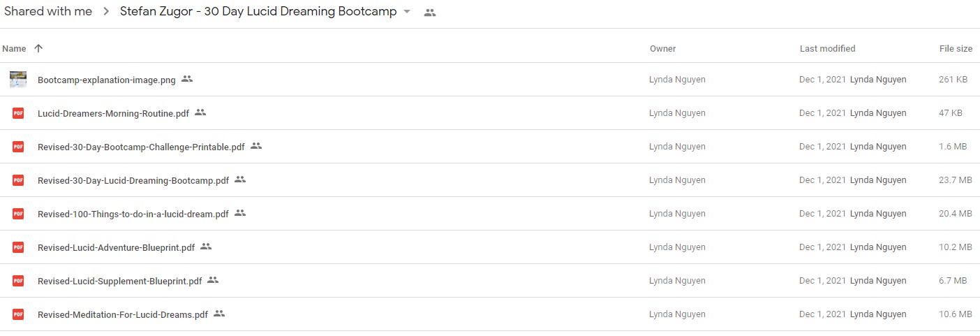Click shared-people icon beside folder title
This screenshot has height=336, width=980.
[430, 13]
